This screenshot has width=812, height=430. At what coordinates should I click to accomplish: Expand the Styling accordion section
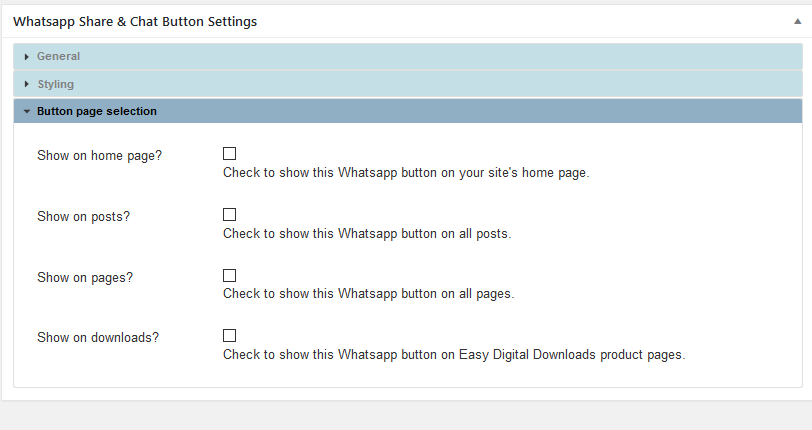tap(55, 85)
